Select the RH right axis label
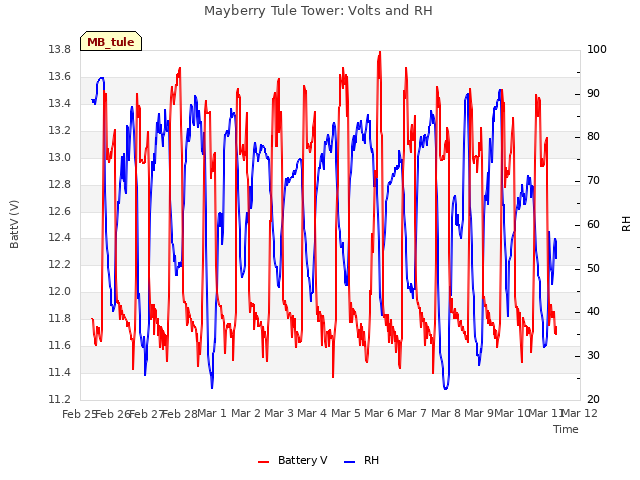Screen dimensions: 640x480 626,224
